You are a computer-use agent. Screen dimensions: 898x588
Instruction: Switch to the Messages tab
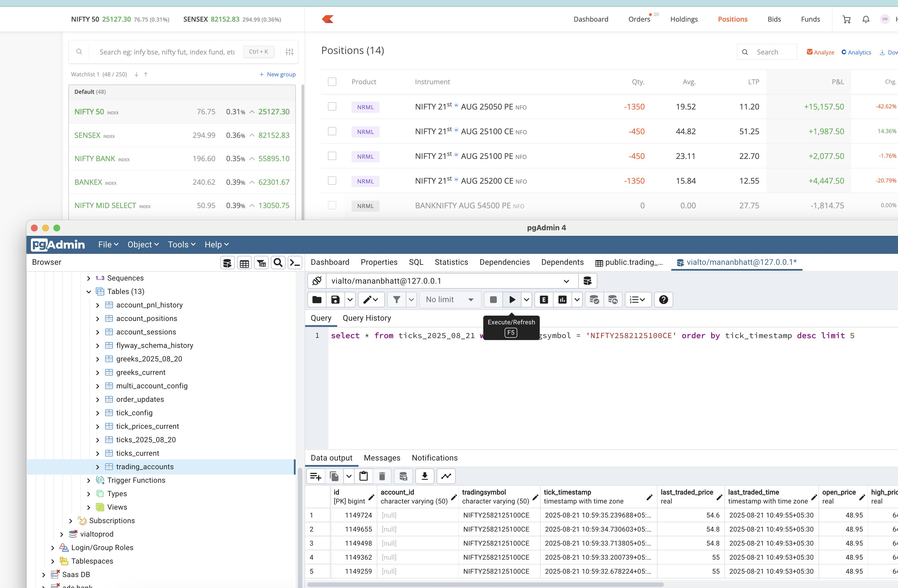[x=382, y=458]
